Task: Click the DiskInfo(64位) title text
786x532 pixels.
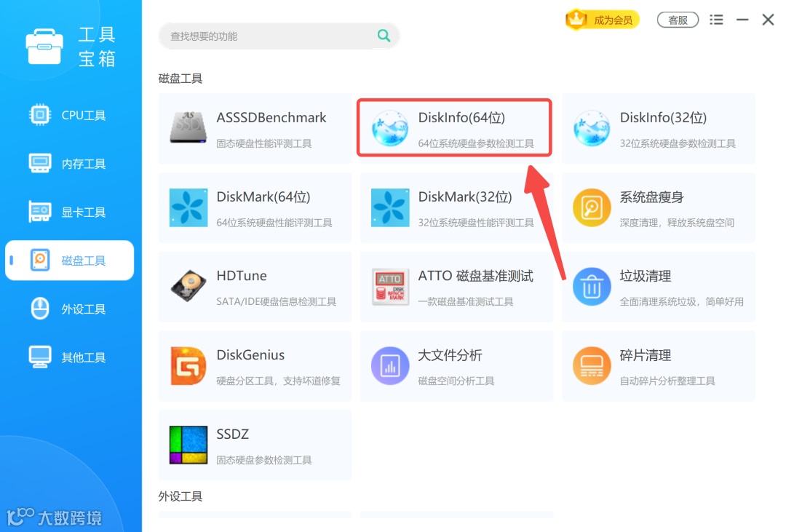Action: 461,117
